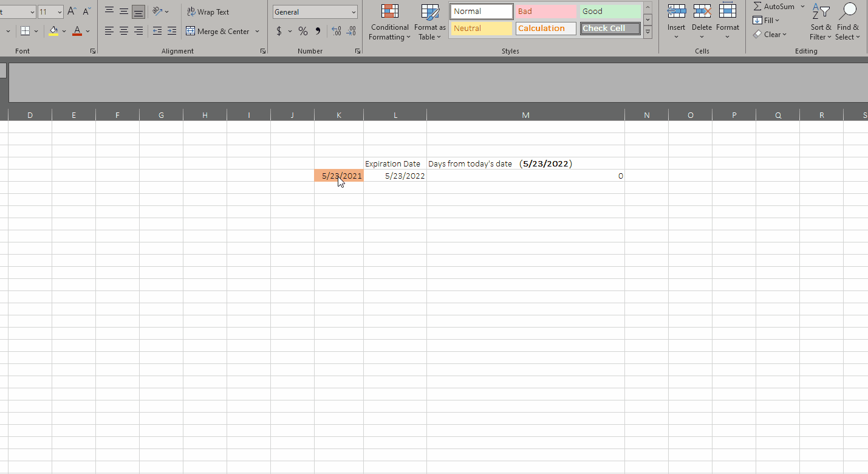Apply borders with the borders icon
This screenshot has width=868, height=474.
[25, 31]
